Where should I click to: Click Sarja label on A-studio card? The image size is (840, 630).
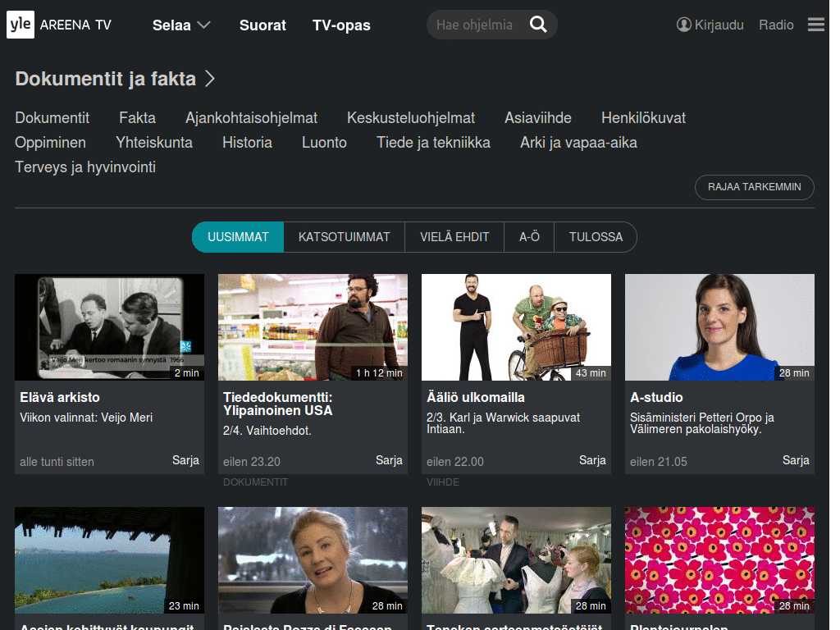tap(796, 460)
